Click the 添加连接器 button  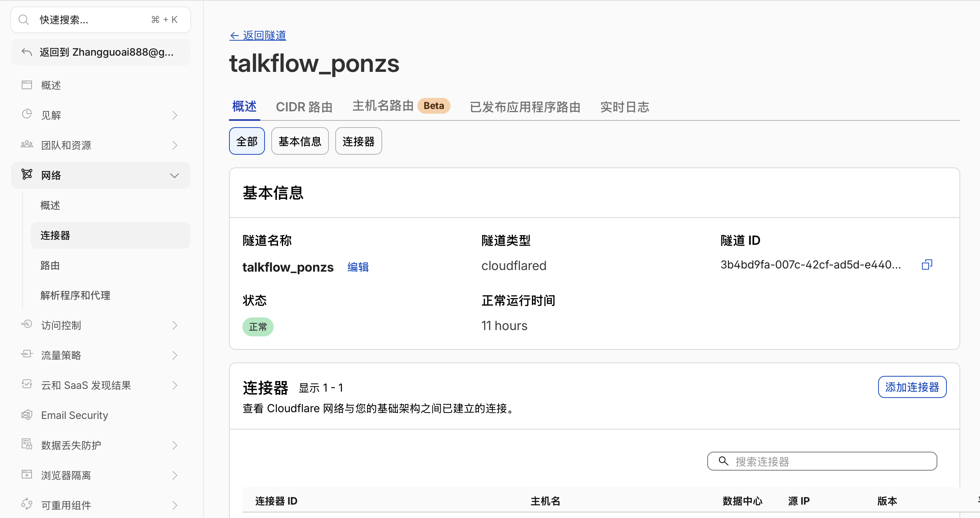tap(912, 387)
